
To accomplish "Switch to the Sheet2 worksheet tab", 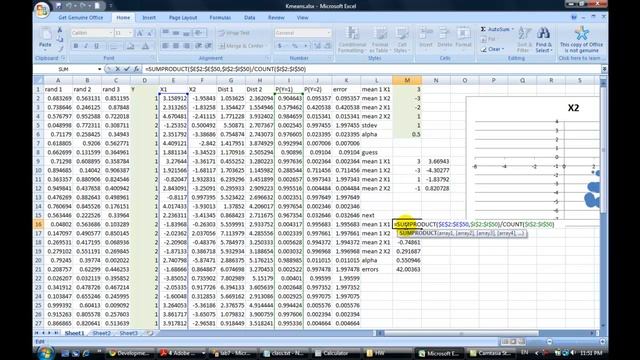I will [x=102, y=333].
